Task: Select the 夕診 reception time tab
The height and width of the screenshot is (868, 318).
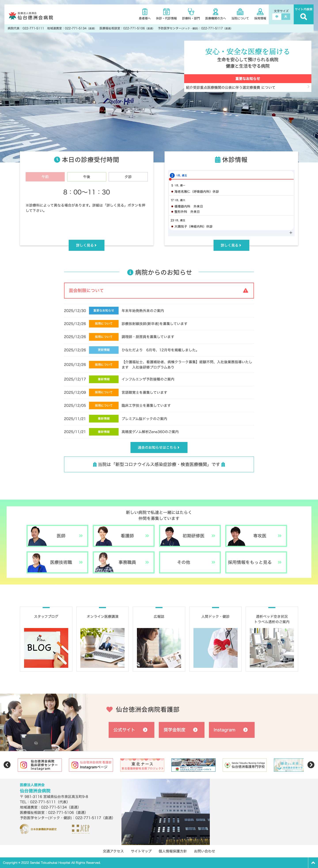Action: 128,177
